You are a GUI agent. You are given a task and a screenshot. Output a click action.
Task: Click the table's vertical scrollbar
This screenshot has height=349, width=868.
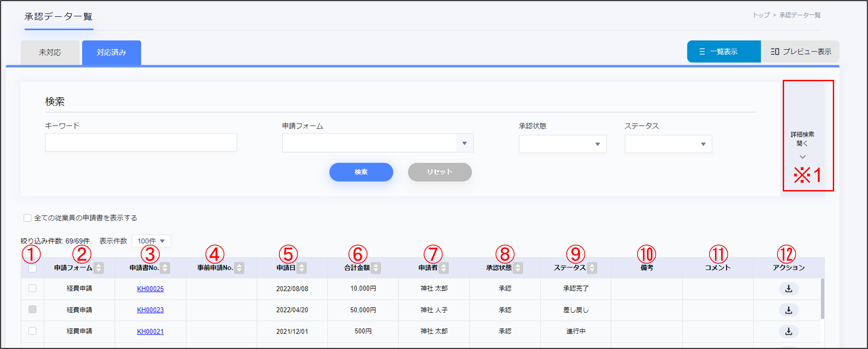pos(822,298)
